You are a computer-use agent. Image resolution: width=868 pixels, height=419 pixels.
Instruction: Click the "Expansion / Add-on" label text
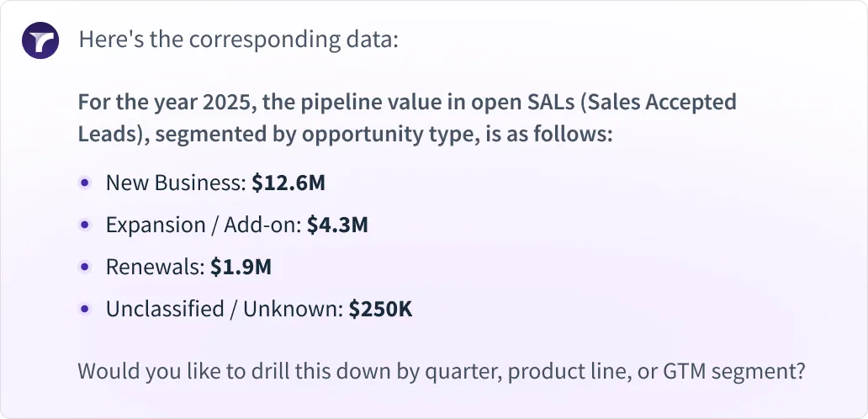pyautogui.click(x=203, y=225)
